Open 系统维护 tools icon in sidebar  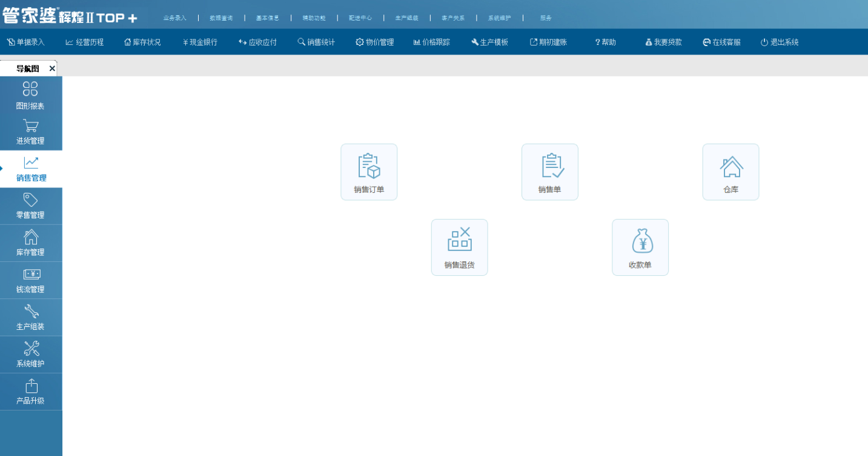pyautogui.click(x=30, y=355)
